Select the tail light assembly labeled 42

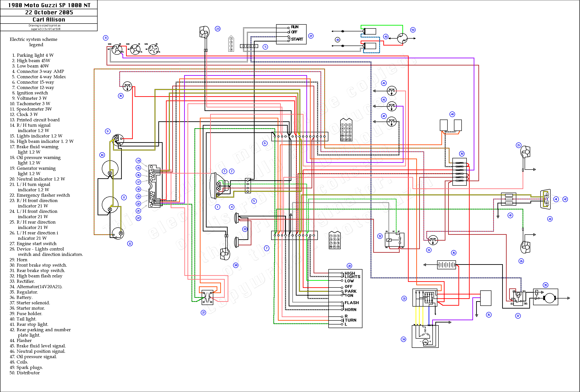[x=545, y=199]
